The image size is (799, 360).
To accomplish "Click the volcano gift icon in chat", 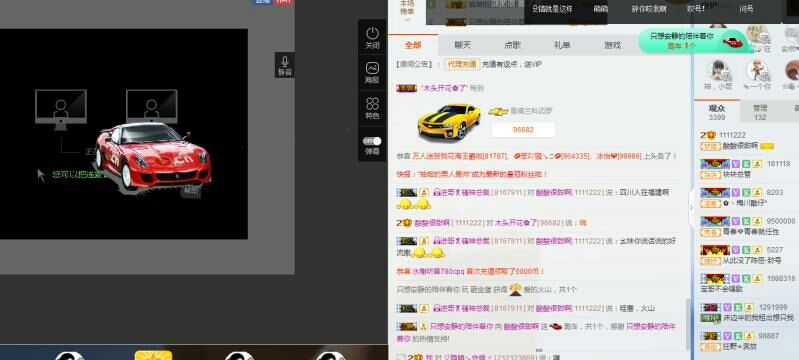I will point(516,289).
